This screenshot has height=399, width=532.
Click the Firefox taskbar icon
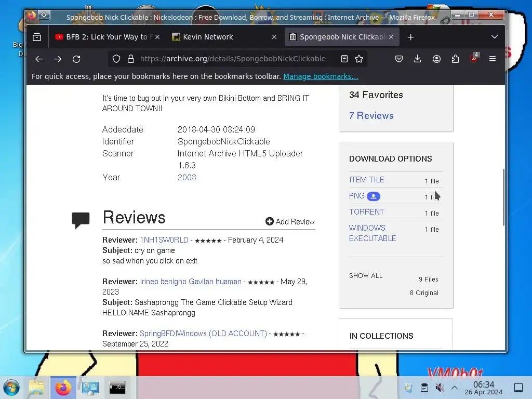click(63, 388)
